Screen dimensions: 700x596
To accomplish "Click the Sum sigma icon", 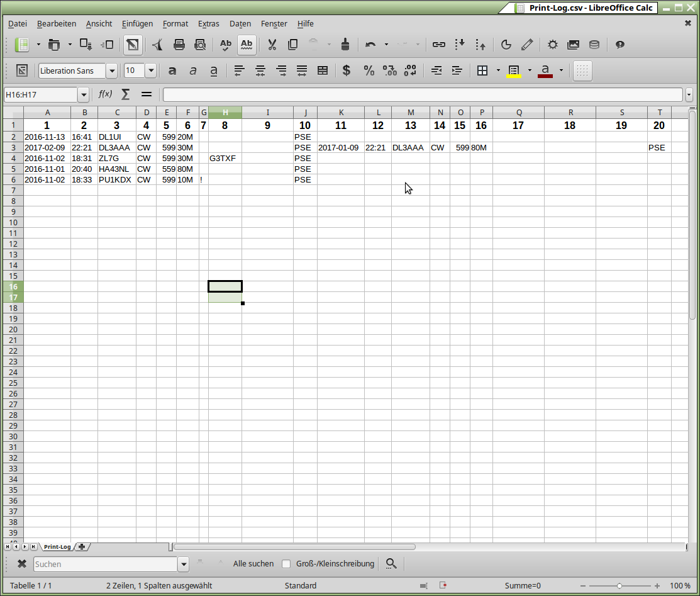I will (126, 94).
